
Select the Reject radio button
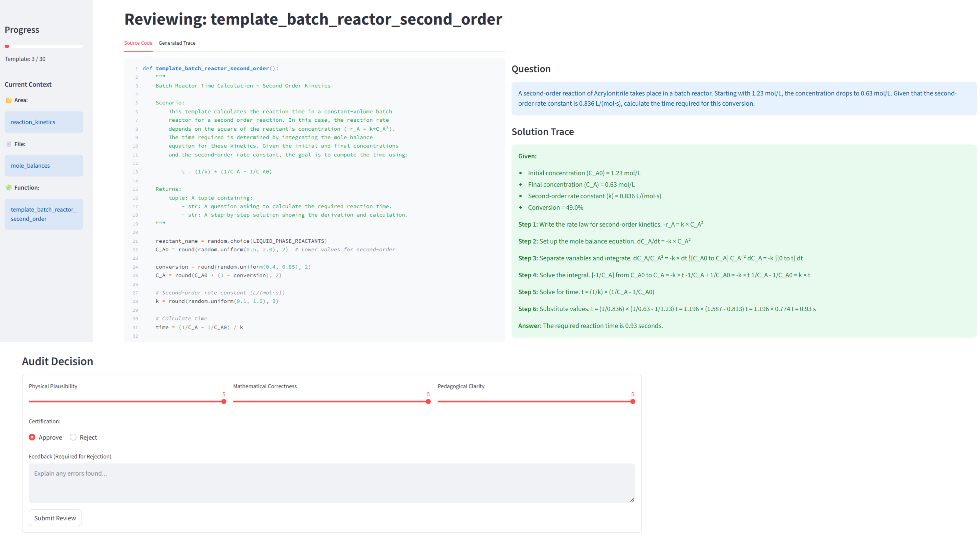pos(73,437)
